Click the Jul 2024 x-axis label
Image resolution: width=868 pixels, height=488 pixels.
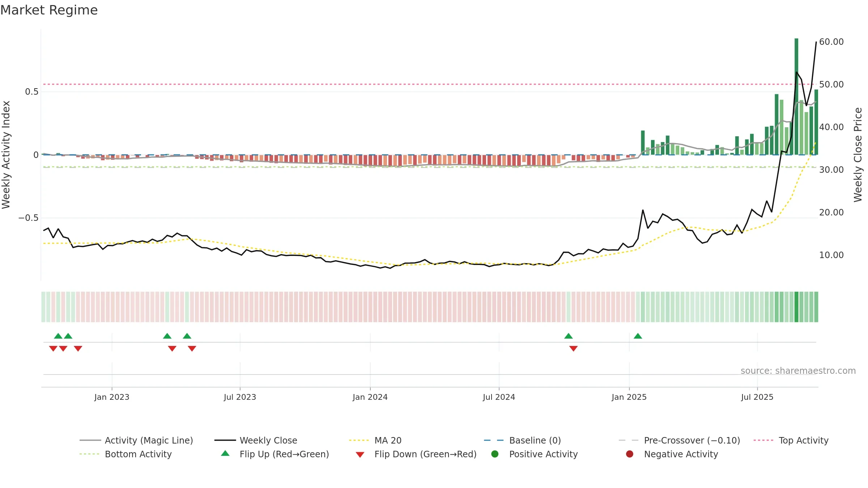[x=499, y=397]
